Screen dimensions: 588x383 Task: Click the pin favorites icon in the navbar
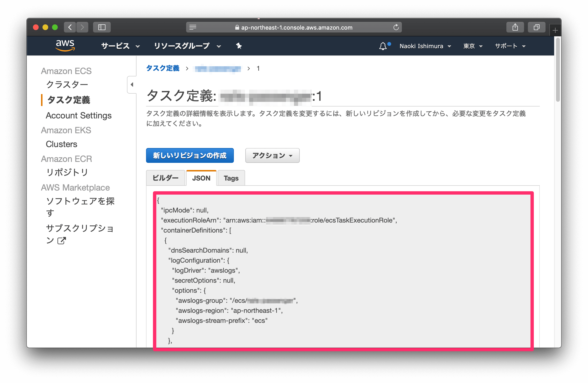(238, 46)
